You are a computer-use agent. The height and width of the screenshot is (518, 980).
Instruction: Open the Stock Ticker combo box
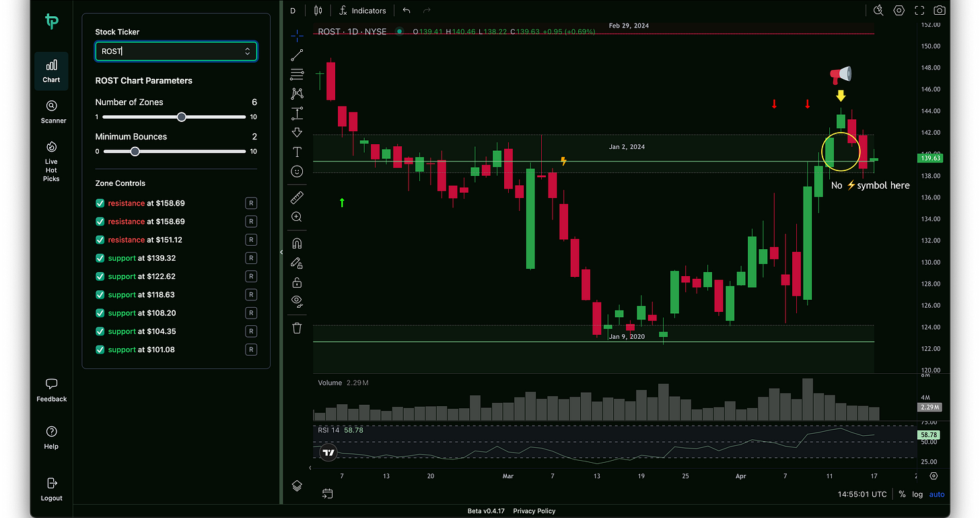tap(176, 51)
